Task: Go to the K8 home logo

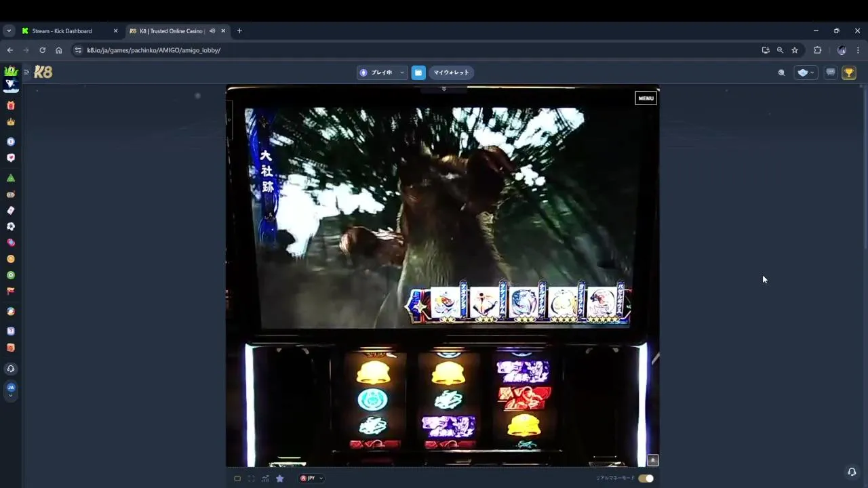Action: point(43,72)
